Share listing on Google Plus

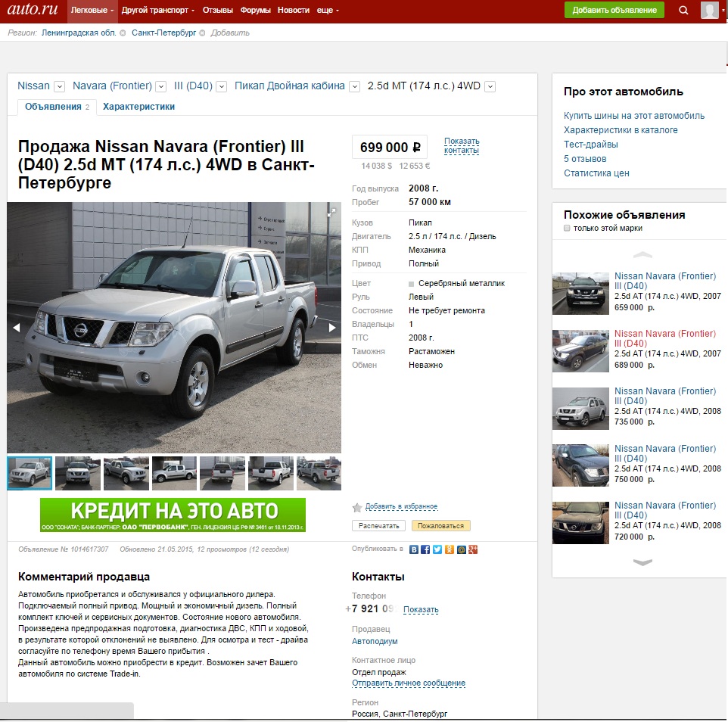(473, 549)
